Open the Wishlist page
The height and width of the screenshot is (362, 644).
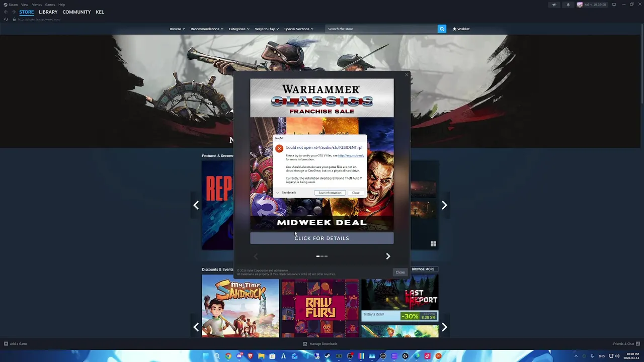pos(461,29)
